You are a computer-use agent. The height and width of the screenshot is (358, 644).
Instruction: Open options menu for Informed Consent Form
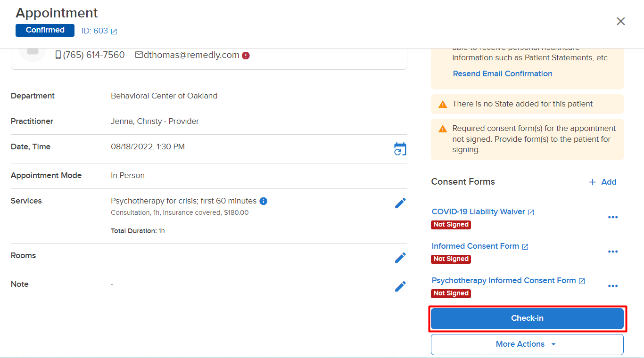coord(613,252)
